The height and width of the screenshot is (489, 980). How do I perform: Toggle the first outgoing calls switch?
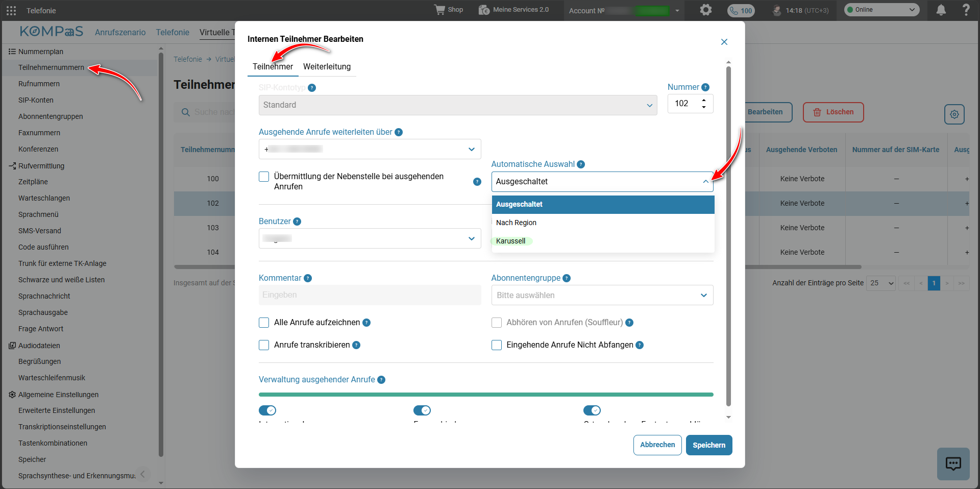[x=267, y=410]
